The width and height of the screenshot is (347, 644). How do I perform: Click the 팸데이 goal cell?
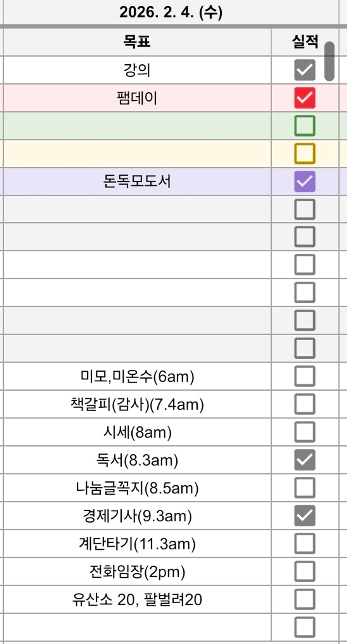(137, 98)
